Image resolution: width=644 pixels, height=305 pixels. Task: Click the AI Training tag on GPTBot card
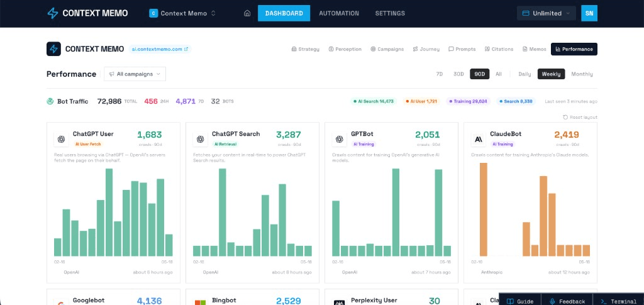pos(364,144)
